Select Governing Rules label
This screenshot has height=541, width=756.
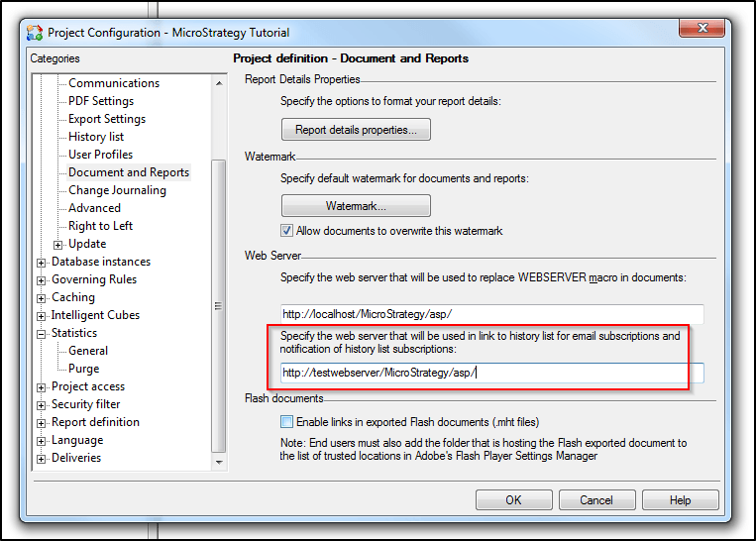(94, 279)
